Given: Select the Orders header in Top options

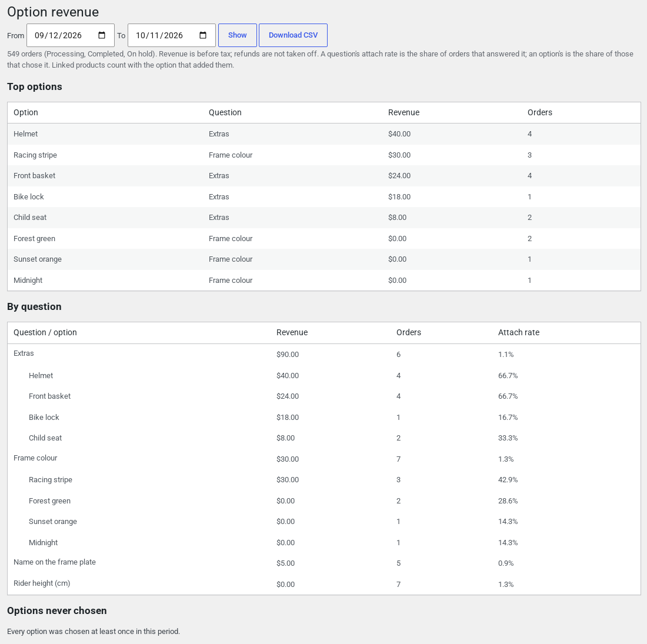Looking at the screenshot, I should 540,113.
